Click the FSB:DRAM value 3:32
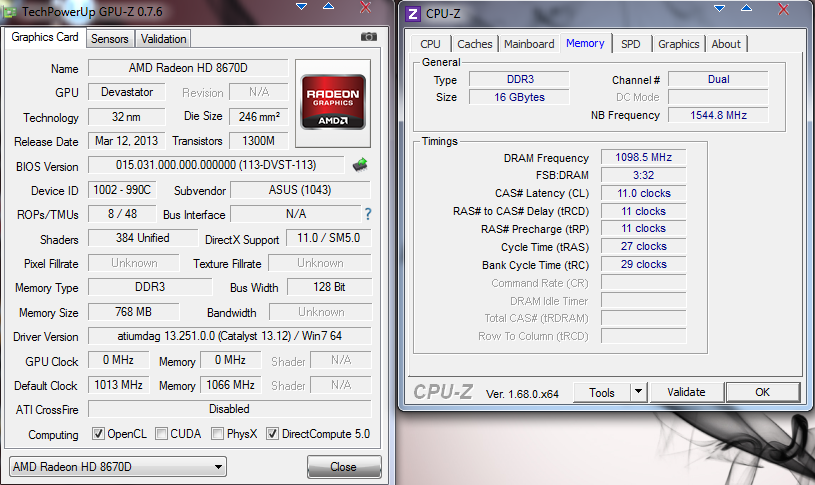The width and height of the screenshot is (815, 485). click(643, 175)
